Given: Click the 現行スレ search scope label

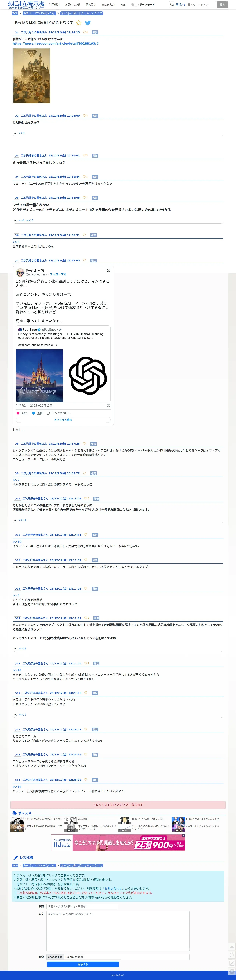Looking at the screenshot, I should (x=181, y=5).
